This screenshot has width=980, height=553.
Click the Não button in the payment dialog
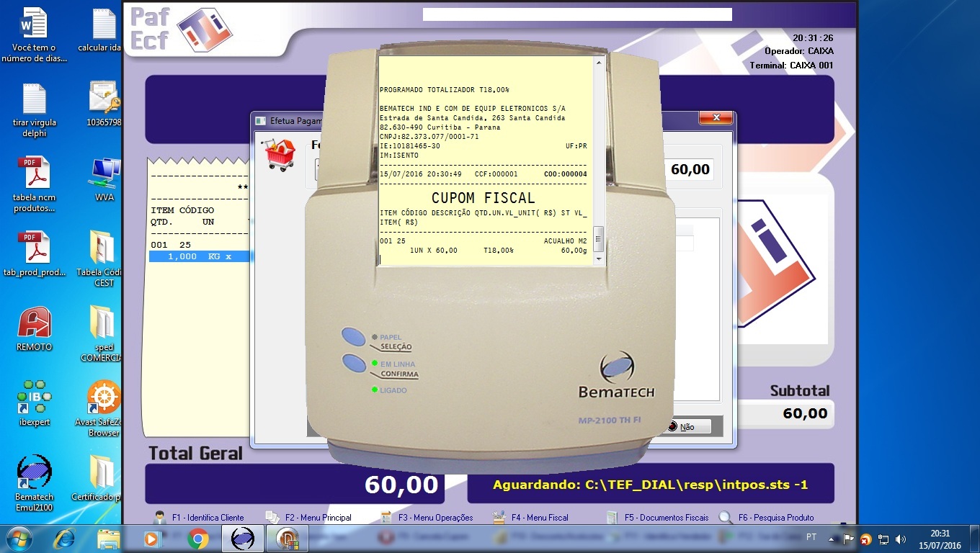point(687,426)
